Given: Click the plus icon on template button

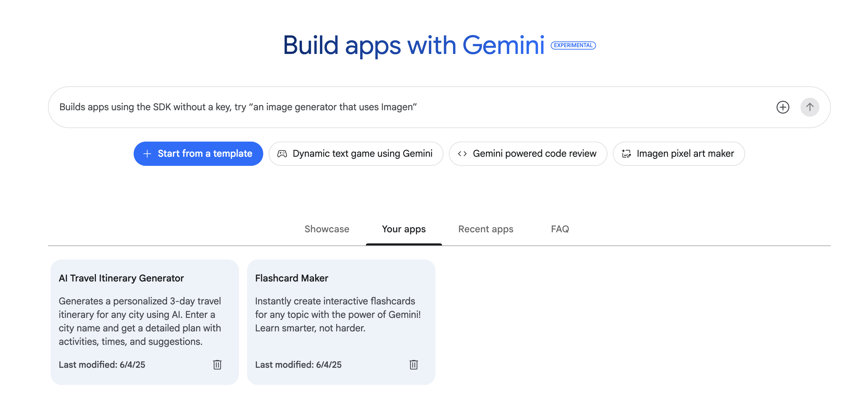Looking at the screenshot, I should (147, 154).
